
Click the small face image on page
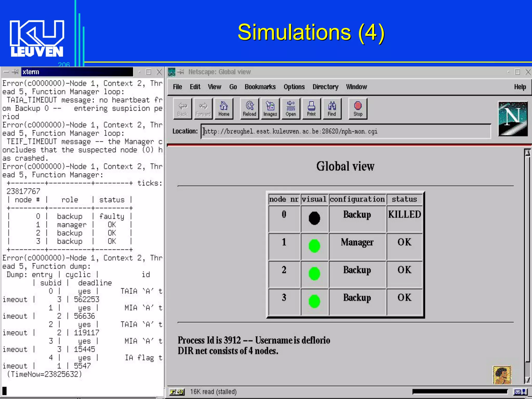click(502, 375)
